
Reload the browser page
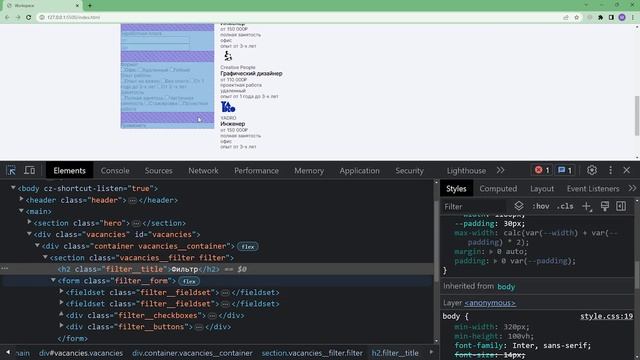(x=29, y=17)
